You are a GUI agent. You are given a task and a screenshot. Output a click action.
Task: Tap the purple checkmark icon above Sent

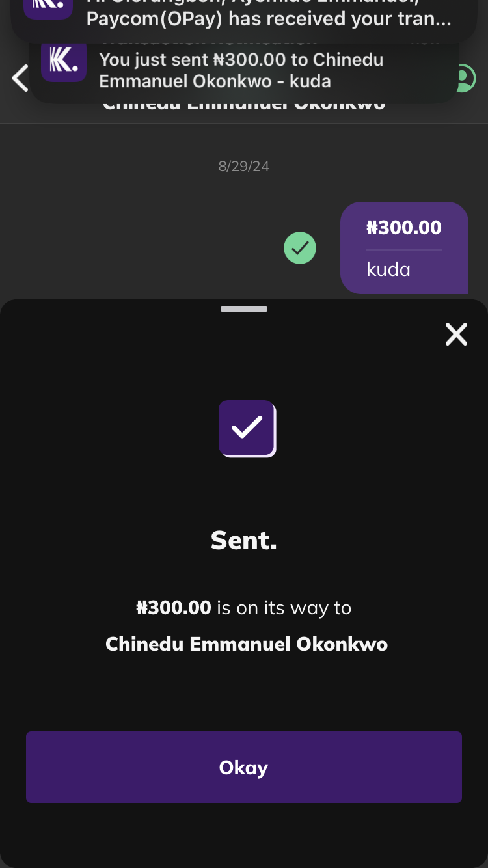[x=247, y=428]
